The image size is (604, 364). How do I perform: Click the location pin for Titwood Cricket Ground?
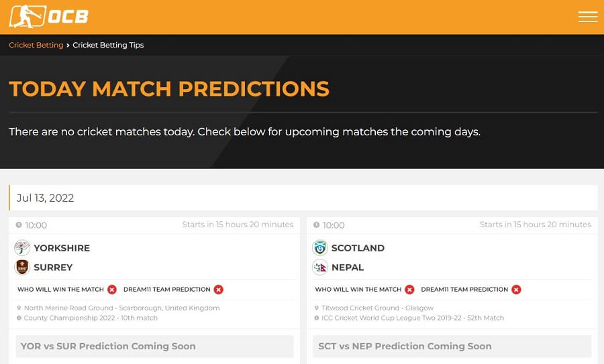click(x=317, y=308)
